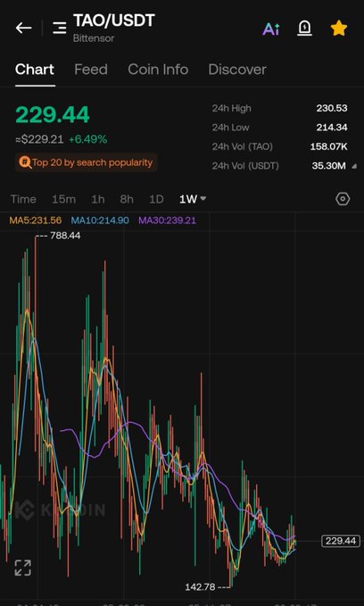The width and height of the screenshot is (364, 606).
Task: Choose the 8h chart interval
Action: coord(127,199)
